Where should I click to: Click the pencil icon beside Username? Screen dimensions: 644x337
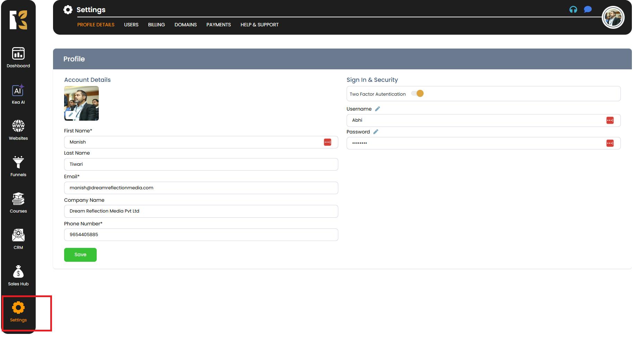377,109
